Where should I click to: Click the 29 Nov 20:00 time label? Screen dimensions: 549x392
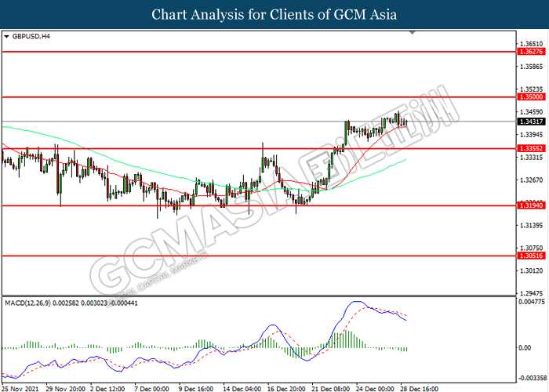65,389
